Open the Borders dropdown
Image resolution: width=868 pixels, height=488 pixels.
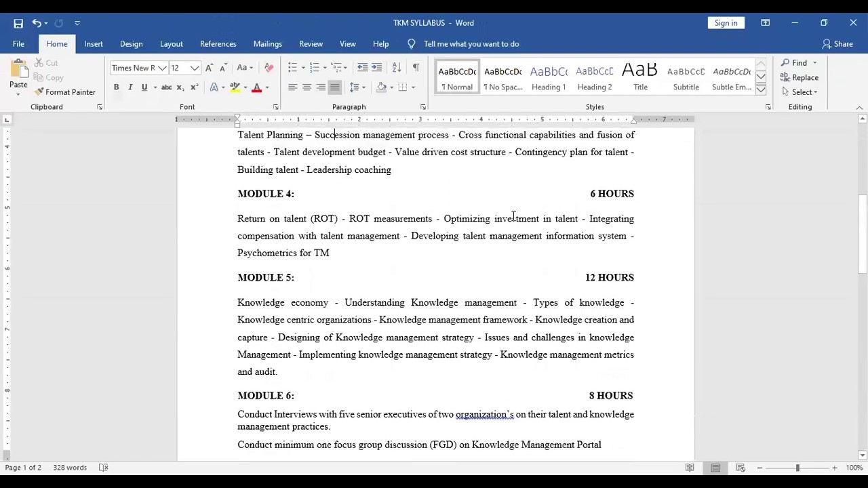(x=412, y=87)
